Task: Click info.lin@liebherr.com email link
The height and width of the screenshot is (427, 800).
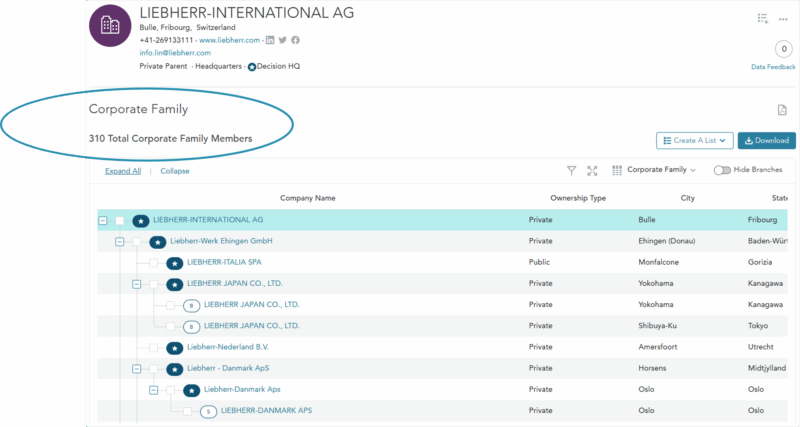Action: click(x=175, y=53)
